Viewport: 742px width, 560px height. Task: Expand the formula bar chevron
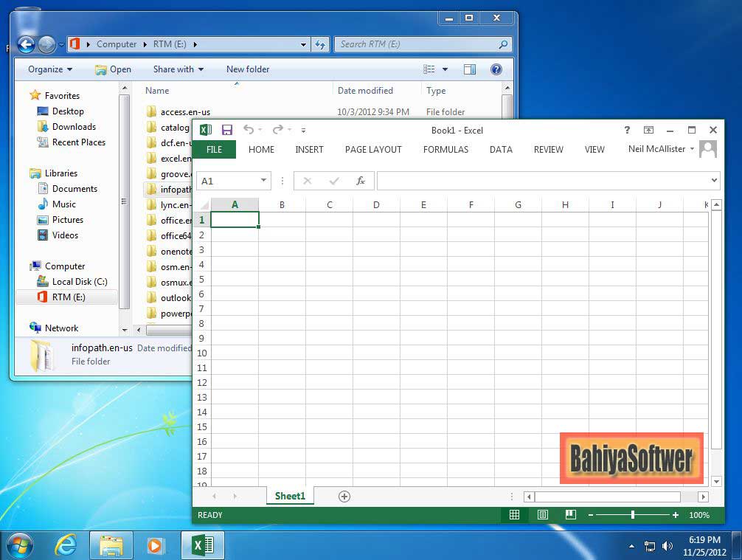pos(714,180)
